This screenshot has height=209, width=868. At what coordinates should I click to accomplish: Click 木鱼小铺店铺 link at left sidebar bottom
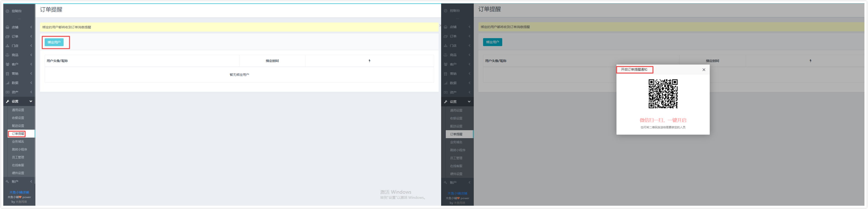click(19, 193)
